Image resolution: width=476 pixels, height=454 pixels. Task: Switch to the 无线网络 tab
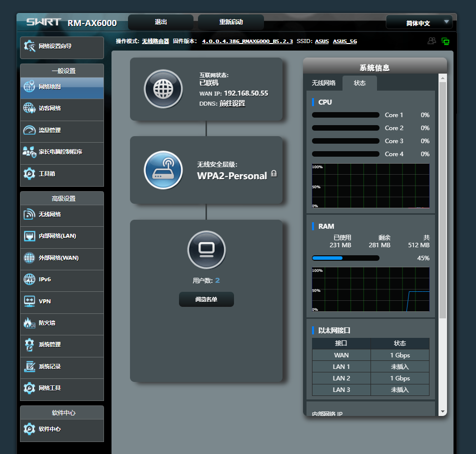(x=323, y=83)
